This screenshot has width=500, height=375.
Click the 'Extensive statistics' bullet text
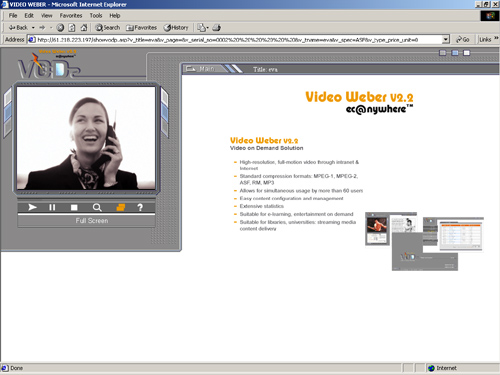tap(262, 206)
